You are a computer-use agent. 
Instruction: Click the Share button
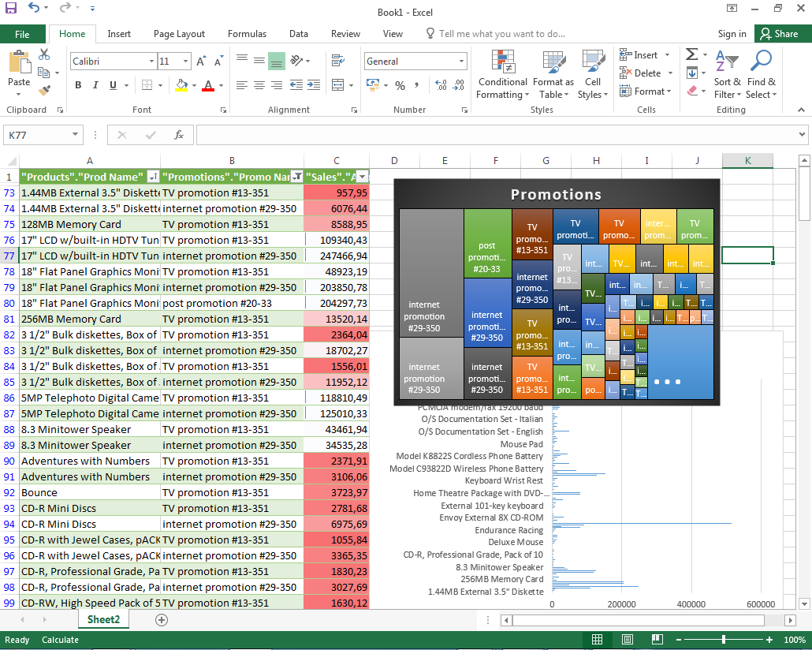point(781,34)
